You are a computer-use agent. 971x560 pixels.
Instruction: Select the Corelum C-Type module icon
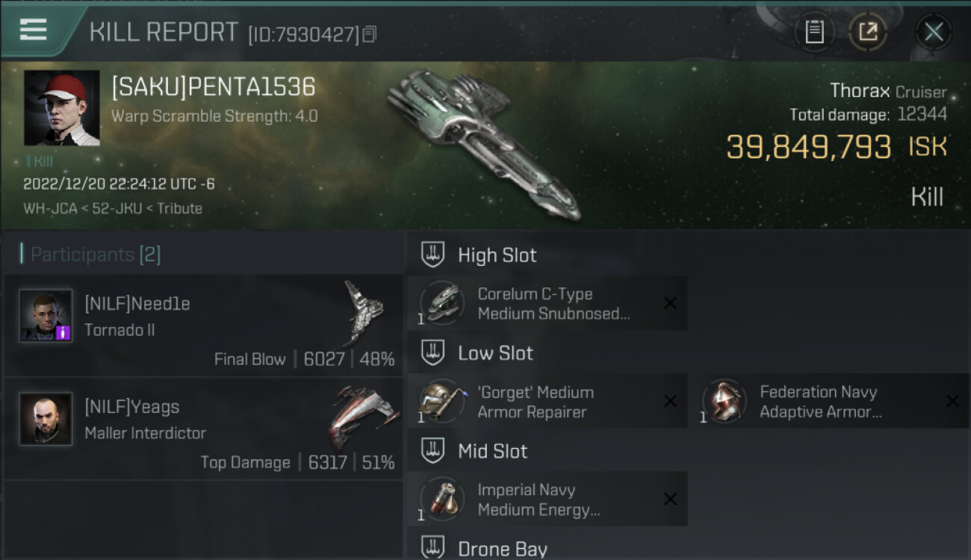[x=441, y=304]
